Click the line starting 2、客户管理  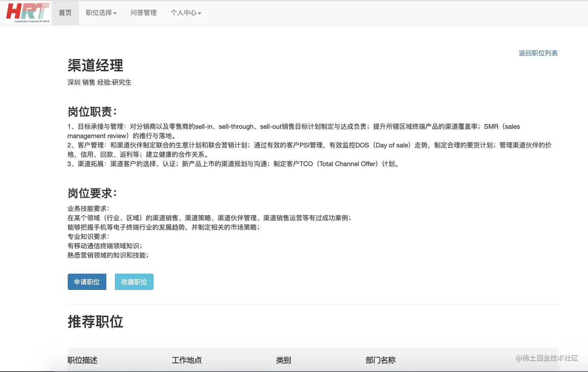(x=310, y=150)
